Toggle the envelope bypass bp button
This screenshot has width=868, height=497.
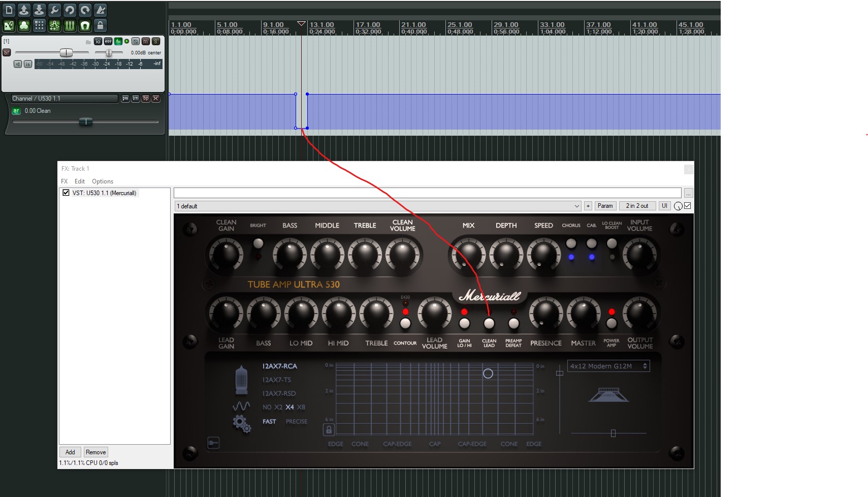point(146,99)
